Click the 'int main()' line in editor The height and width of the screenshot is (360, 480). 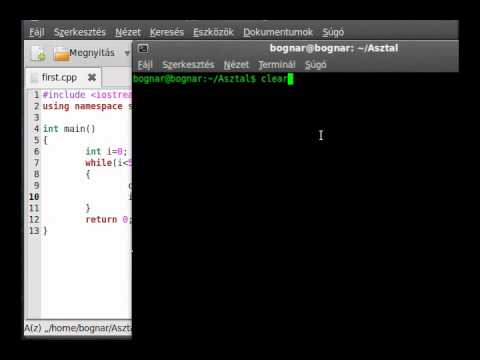tap(69, 129)
